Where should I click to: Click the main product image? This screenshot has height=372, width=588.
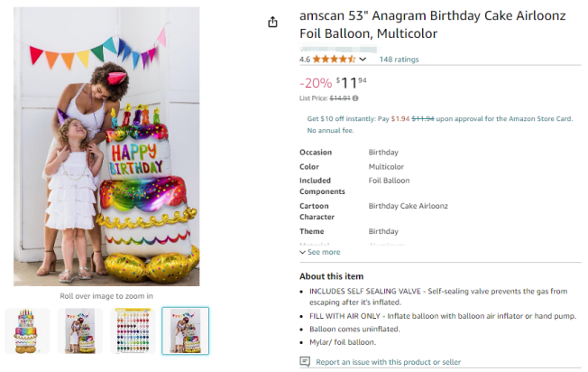point(106,146)
